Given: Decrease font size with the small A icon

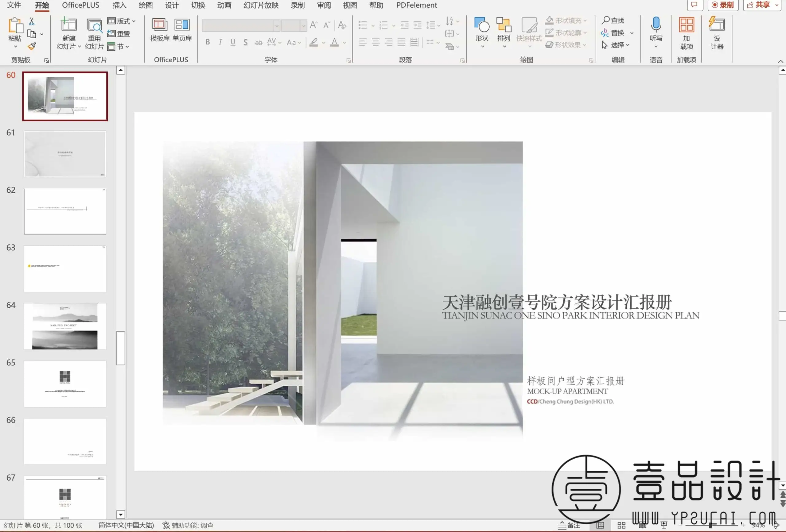Looking at the screenshot, I should point(326,25).
